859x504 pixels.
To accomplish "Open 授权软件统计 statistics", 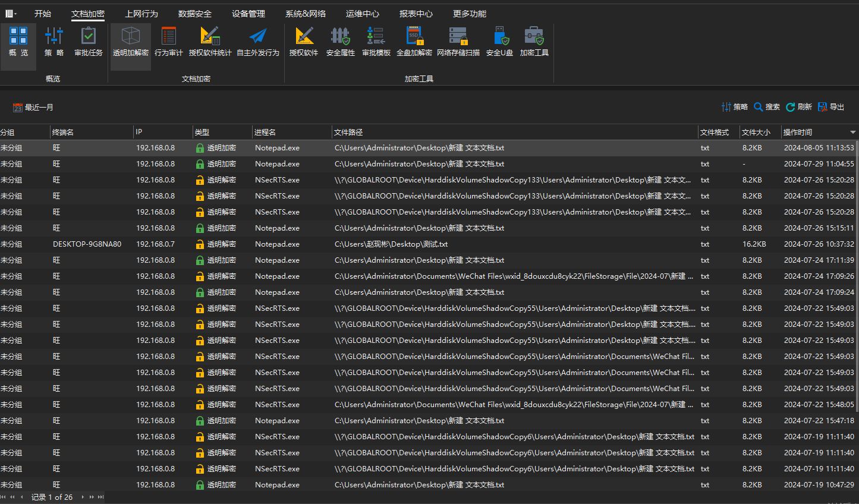I will [x=210, y=42].
